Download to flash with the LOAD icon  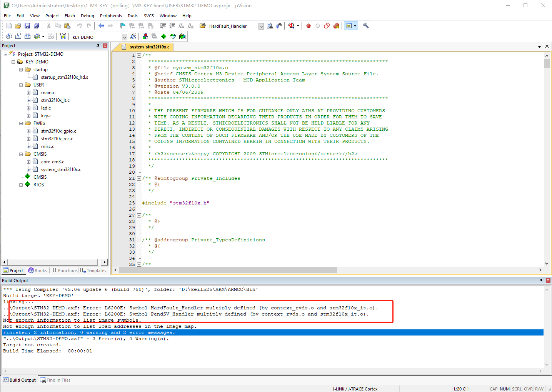pos(63,37)
